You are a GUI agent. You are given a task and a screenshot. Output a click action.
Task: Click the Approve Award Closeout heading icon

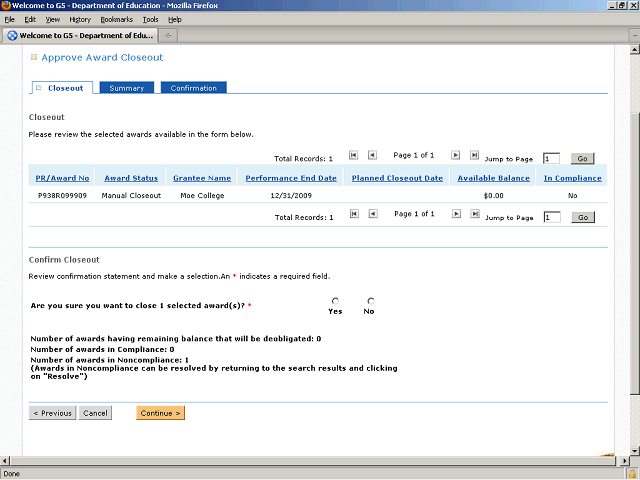[34, 57]
